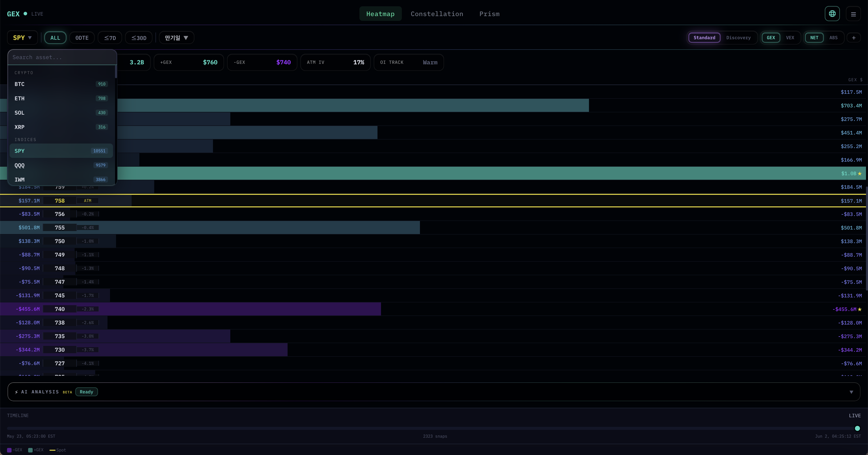
Task: Click the 748 strike label
Action: (60, 268)
